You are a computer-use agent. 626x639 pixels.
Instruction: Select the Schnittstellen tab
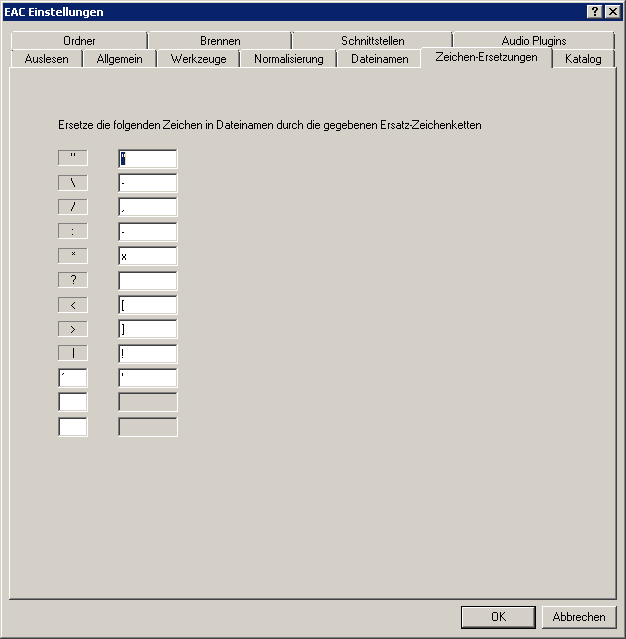coord(372,41)
